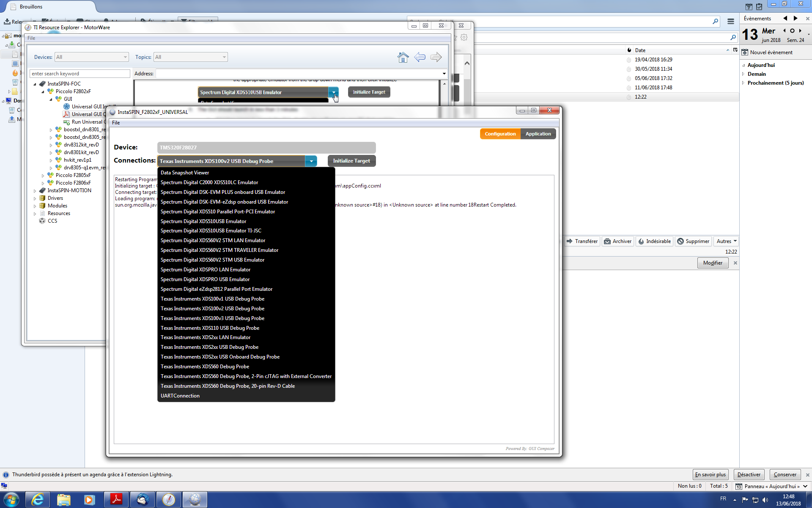Click the Thunderbird taskbar icon
The image size is (812, 508).
[x=143, y=500]
